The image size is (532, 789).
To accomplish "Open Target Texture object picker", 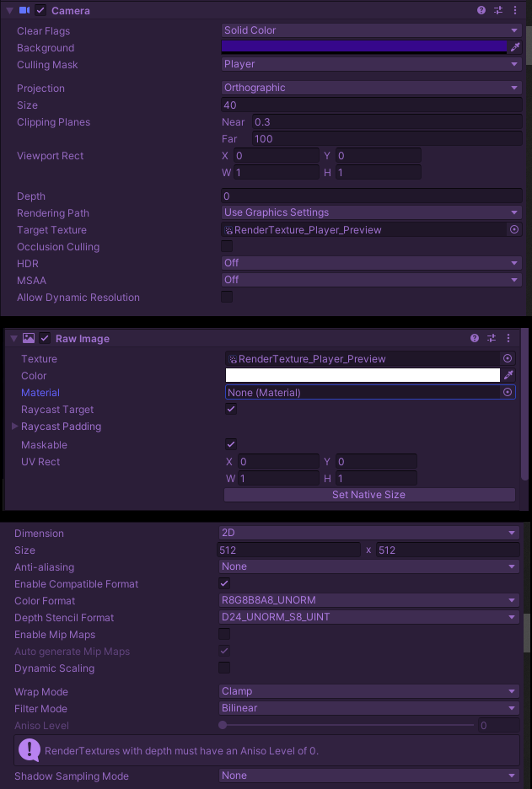I will point(514,229).
